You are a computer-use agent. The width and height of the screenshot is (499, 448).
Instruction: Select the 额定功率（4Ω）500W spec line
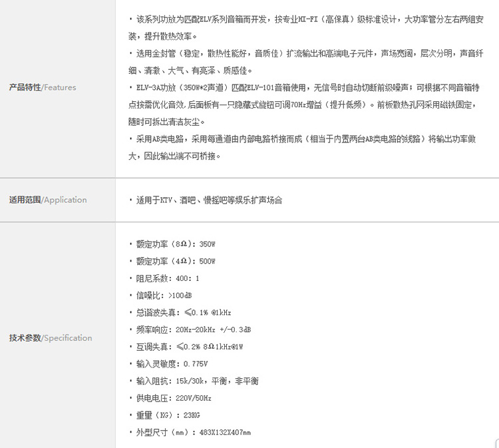pos(176,261)
